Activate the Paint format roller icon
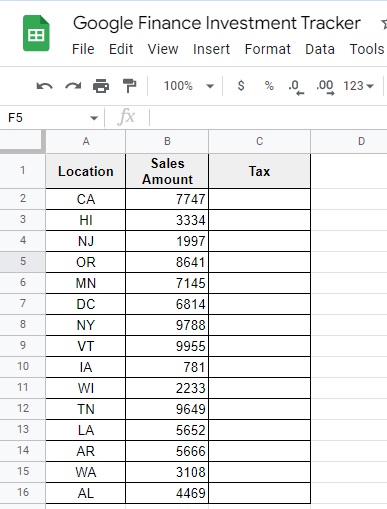Screen dimensions: 387x509 130,86
